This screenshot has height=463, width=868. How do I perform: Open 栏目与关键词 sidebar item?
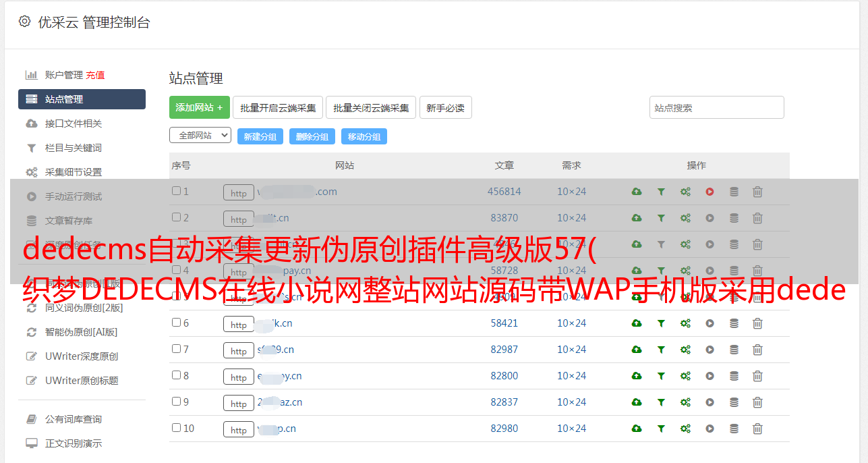pyautogui.click(x=74, y=148)
